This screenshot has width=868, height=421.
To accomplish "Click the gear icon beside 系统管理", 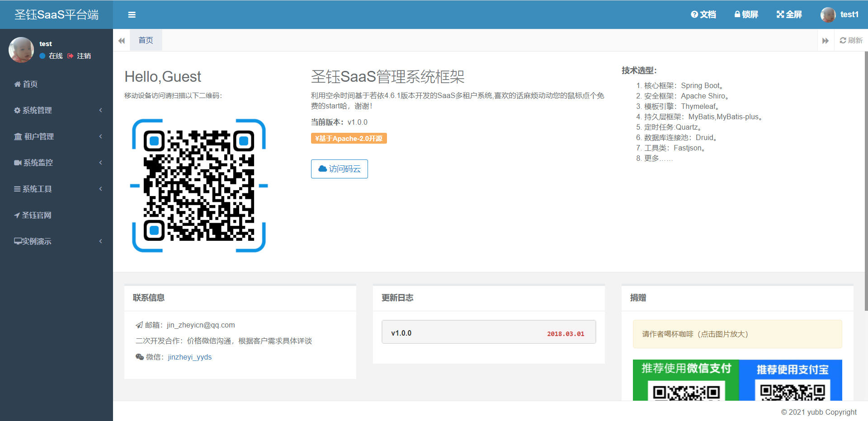I will coord(17,110).
